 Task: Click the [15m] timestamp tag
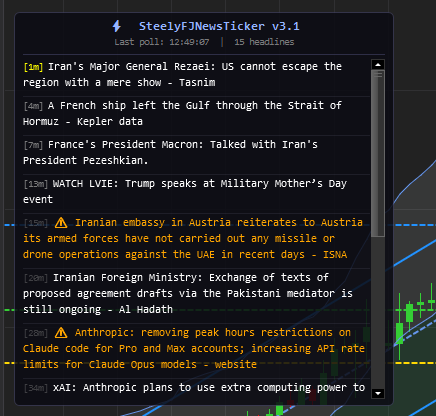[36, 223]
